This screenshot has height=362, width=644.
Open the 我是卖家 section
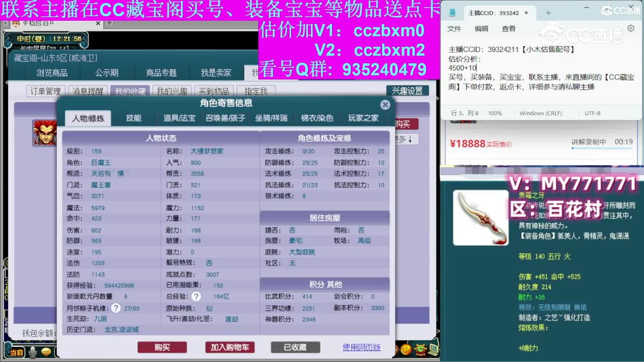pos(216,73)
